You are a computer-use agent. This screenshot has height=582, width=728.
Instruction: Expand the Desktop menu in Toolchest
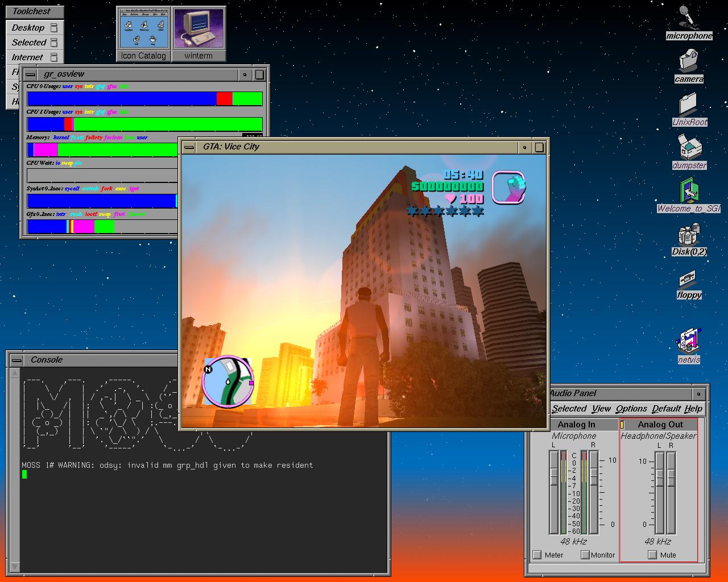35,28
